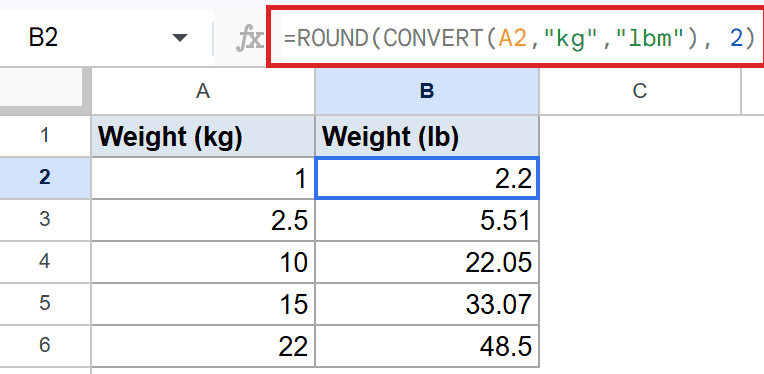Select cell B5 containing 33.07
The height and width of the screenshot is (374, 764).
tap(427, 303)
